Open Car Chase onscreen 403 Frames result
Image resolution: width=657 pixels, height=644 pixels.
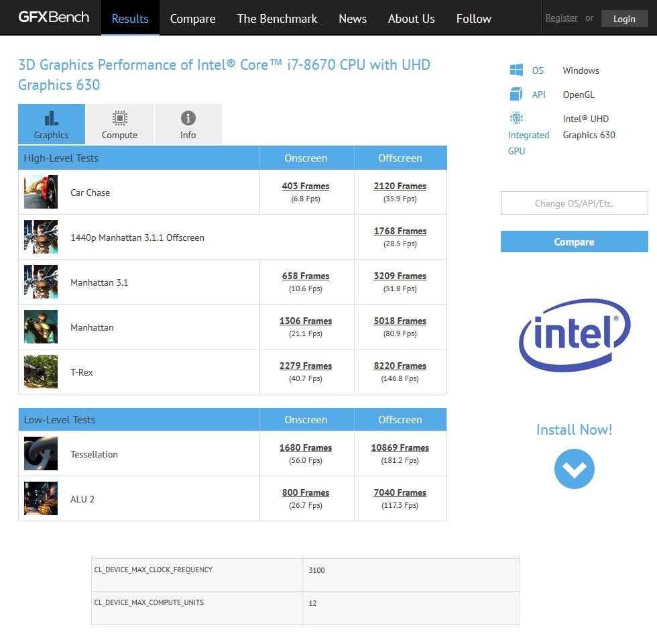(x=306, y=186)
